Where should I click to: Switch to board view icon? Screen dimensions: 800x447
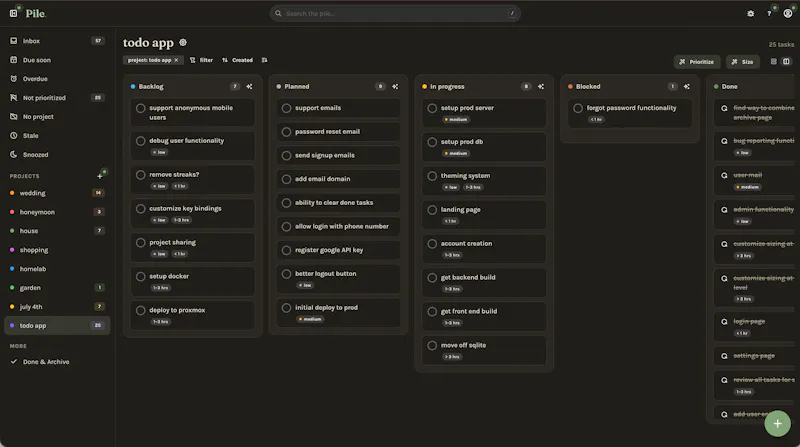pyautogui.click(x=786, y=61)
